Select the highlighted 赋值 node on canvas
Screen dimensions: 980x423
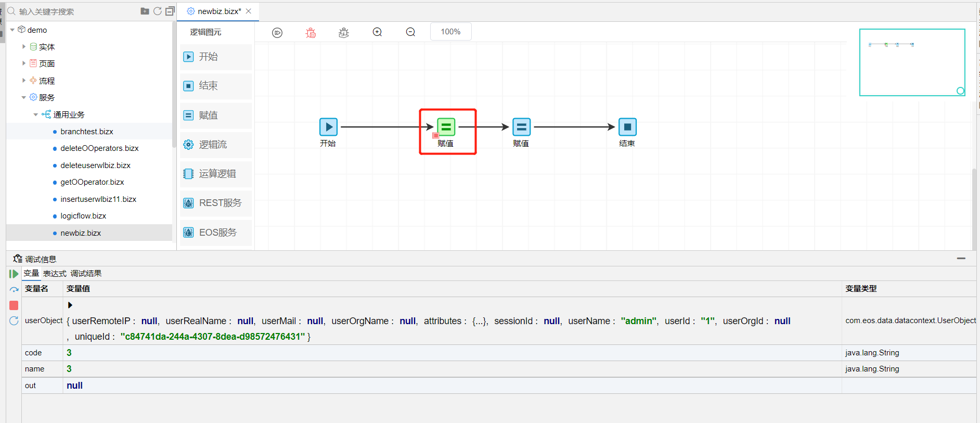pos(446,127)
